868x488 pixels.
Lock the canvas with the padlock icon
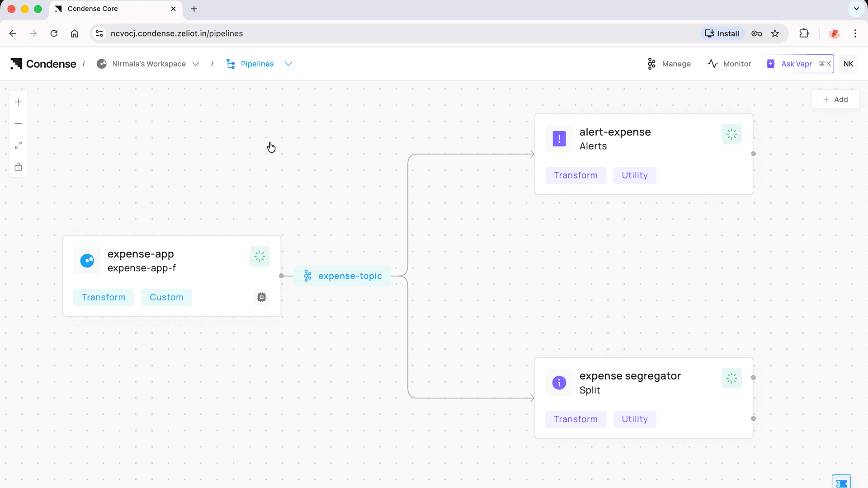pos(18,167)
